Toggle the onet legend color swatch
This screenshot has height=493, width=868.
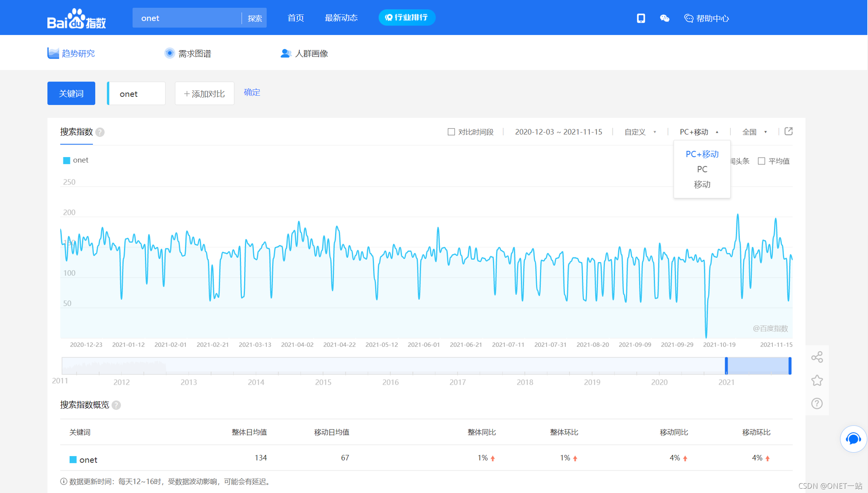click(67, 160)
